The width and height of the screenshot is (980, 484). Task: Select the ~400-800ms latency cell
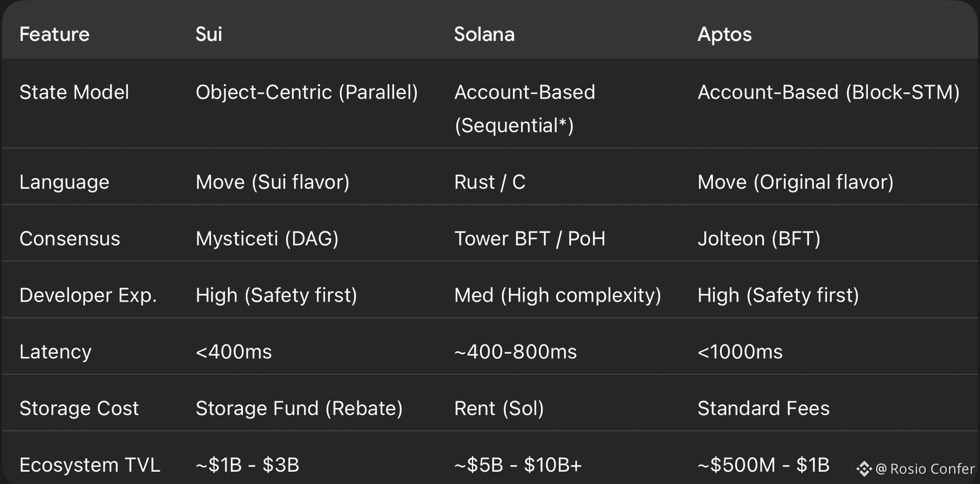515,352
